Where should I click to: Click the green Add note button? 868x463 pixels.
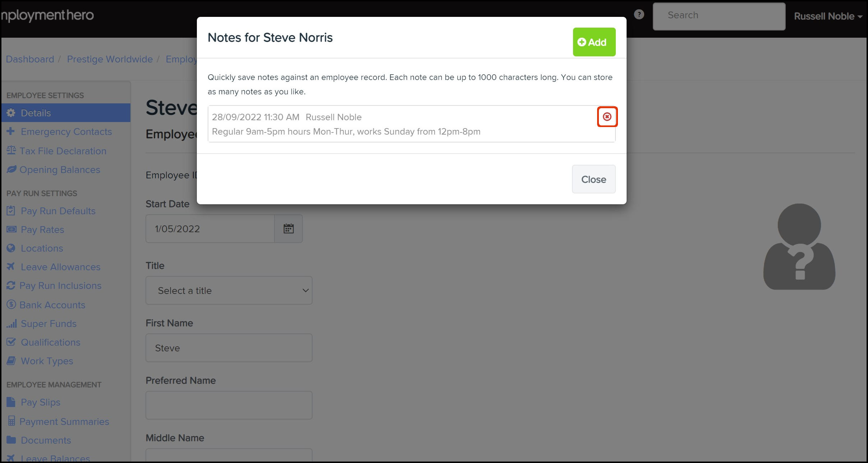pos(594,42)
